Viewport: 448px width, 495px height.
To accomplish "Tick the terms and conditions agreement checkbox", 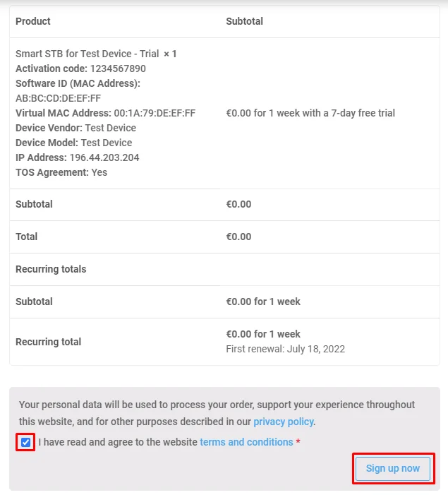I will click(x=26, y=442).
